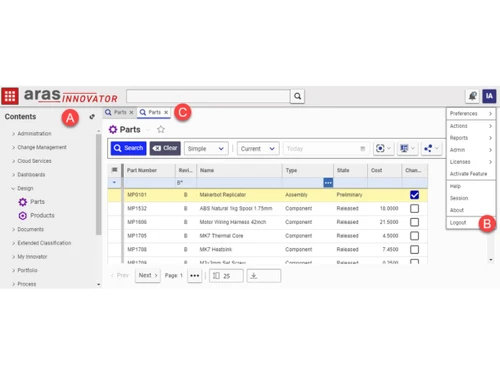Image resolution: width=500 pixels, height=375 pixels.
Task: Expand the Dashboards node
Action: 14,175
